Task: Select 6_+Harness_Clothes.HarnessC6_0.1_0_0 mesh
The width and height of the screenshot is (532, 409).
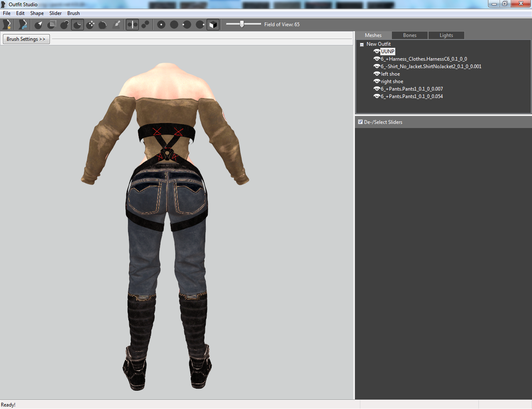Action: pyautogui.click(x=424, y=59)
